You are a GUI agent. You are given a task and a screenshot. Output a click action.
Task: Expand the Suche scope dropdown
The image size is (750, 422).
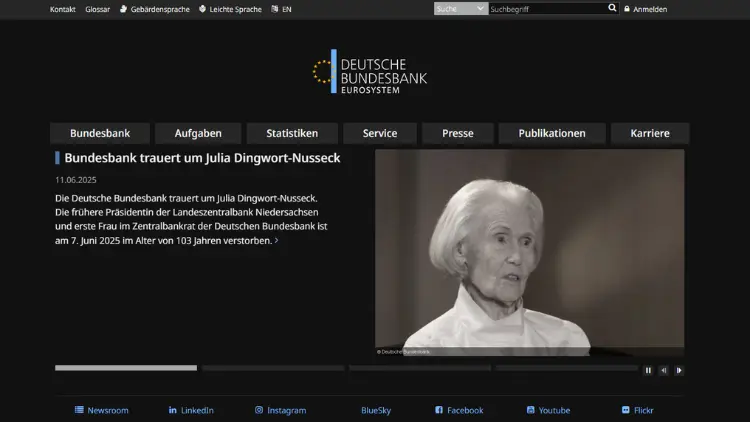pos(461,9)
